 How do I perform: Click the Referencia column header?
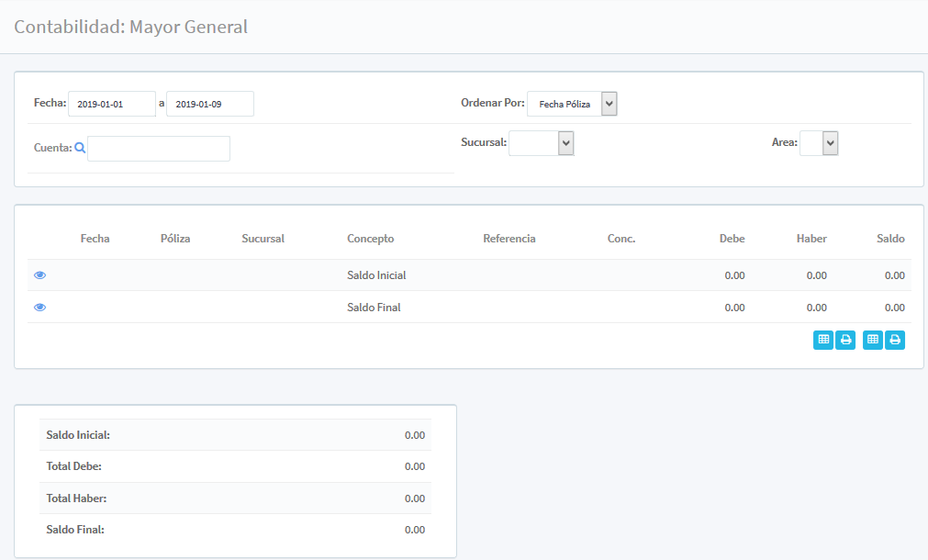point(509,239)
